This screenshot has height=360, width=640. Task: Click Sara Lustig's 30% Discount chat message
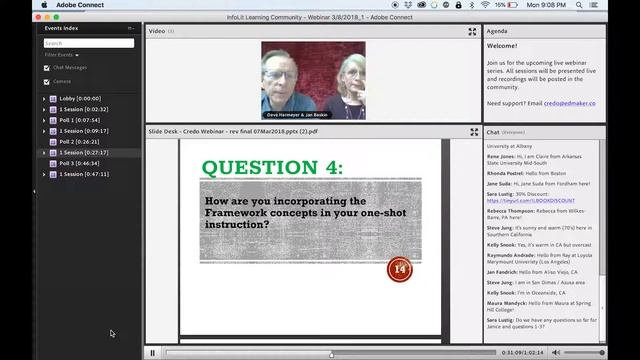(531, 198)
